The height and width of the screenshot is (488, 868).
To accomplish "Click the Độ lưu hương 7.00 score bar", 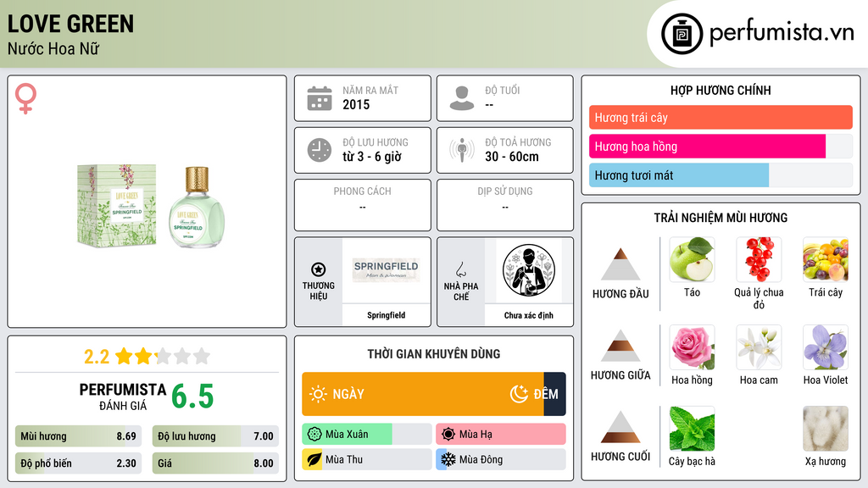I will (215, 436).
